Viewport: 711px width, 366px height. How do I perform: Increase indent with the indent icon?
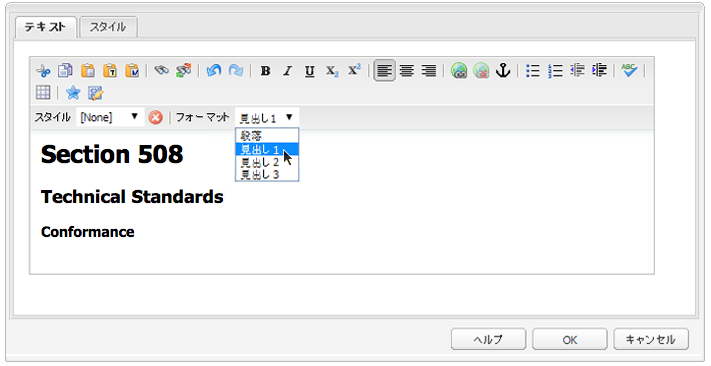[x=599, y=71]
